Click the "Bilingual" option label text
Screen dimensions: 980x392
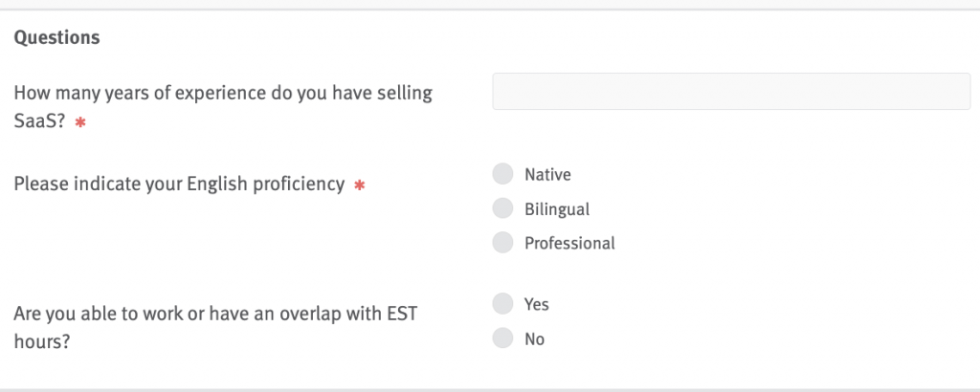(557, 208)
